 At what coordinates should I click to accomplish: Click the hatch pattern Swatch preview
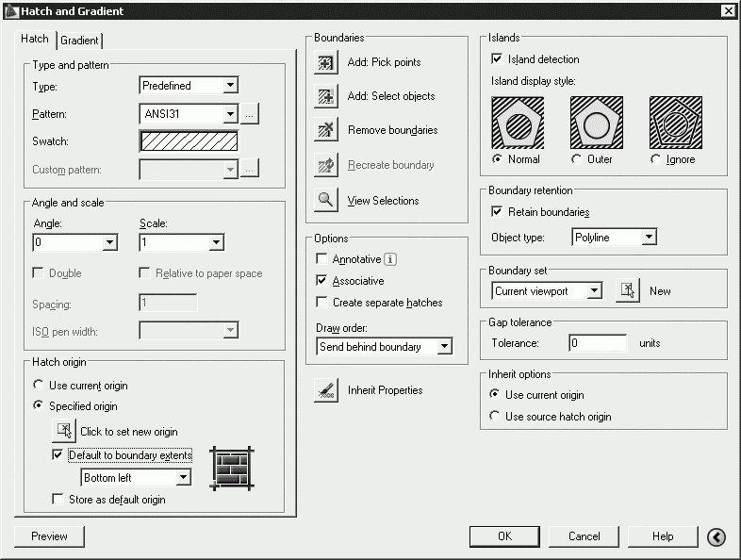(189, 141)
